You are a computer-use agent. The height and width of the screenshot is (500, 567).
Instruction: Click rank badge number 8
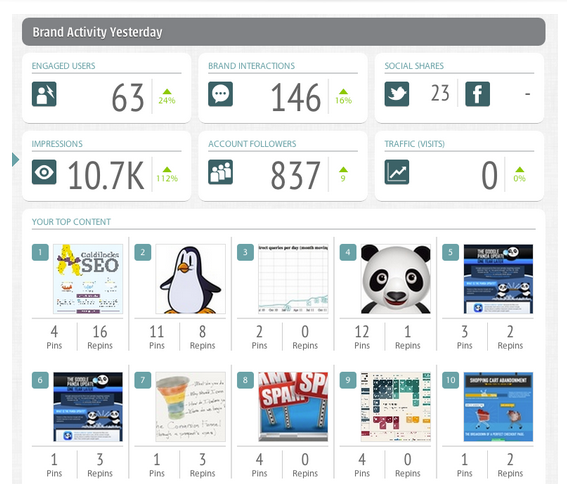[246, 380]
